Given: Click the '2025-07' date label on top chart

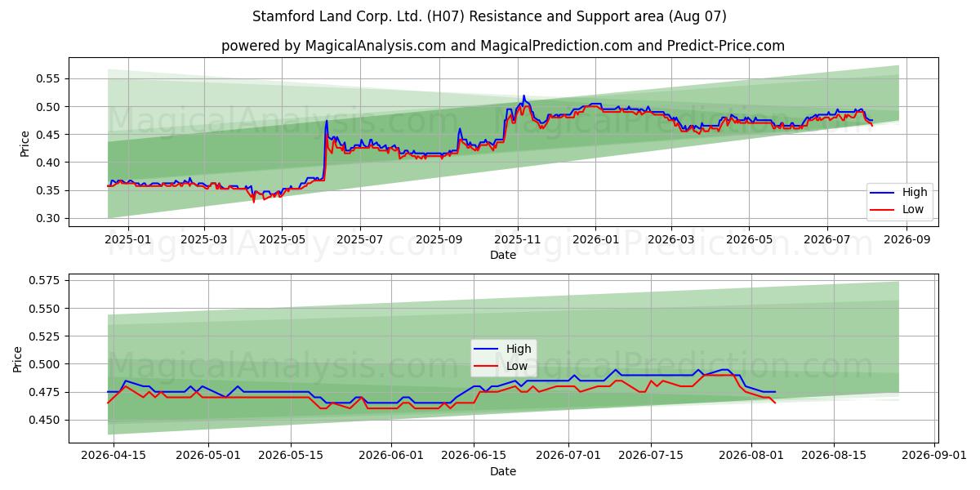Looking at the screenshot, I should point(360,240).
